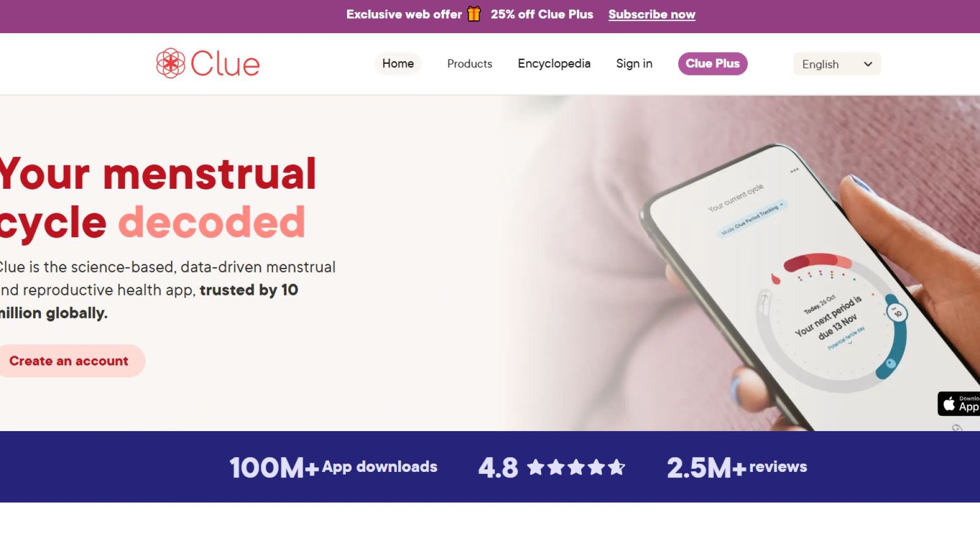The width and height of the screenshot is (980, 551).
Task: Open the Encyclopedia menu item
Action: pyautogui.click(x=554, y=64)
